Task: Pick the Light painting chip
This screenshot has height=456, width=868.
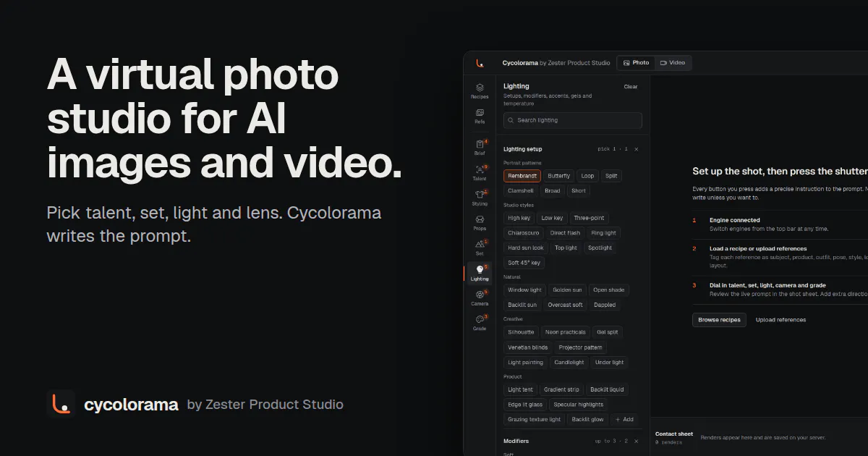Action: click(x=526, y=362)
